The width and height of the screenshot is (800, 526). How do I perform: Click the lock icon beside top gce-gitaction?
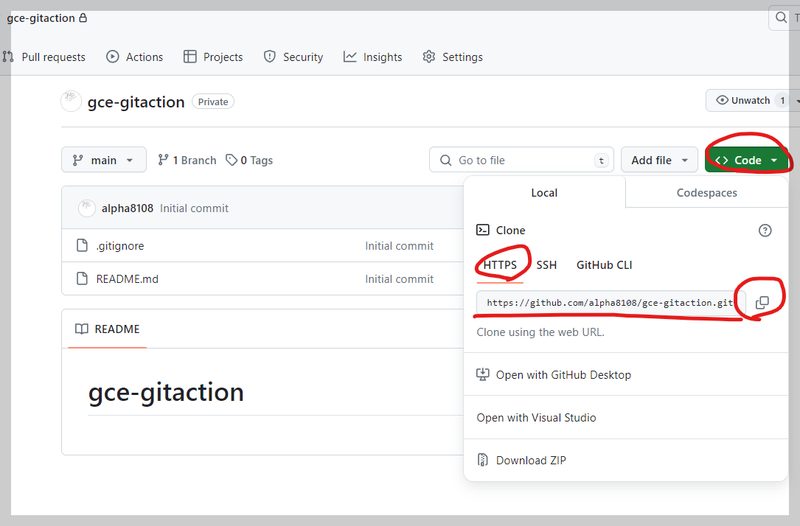point(83,18)
